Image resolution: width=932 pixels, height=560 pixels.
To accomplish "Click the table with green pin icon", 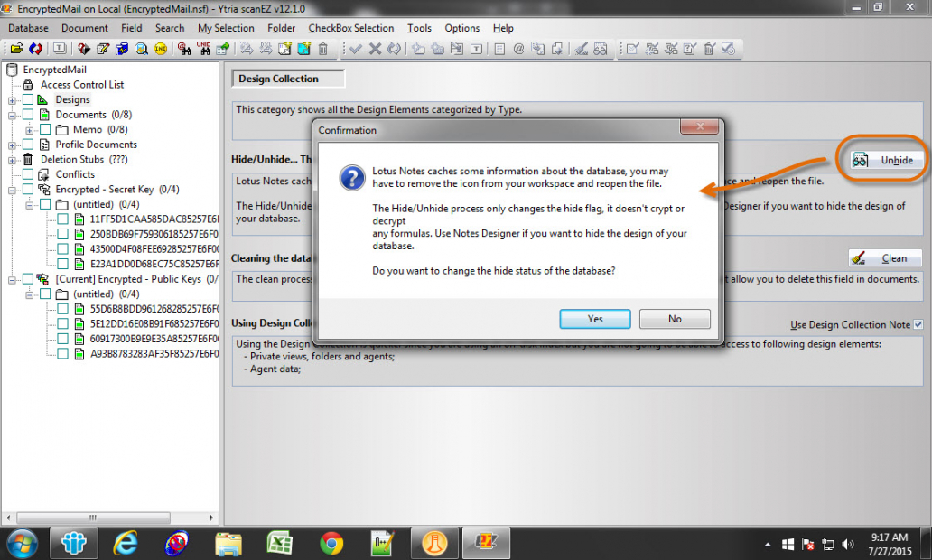I will [x=222, y=49].
